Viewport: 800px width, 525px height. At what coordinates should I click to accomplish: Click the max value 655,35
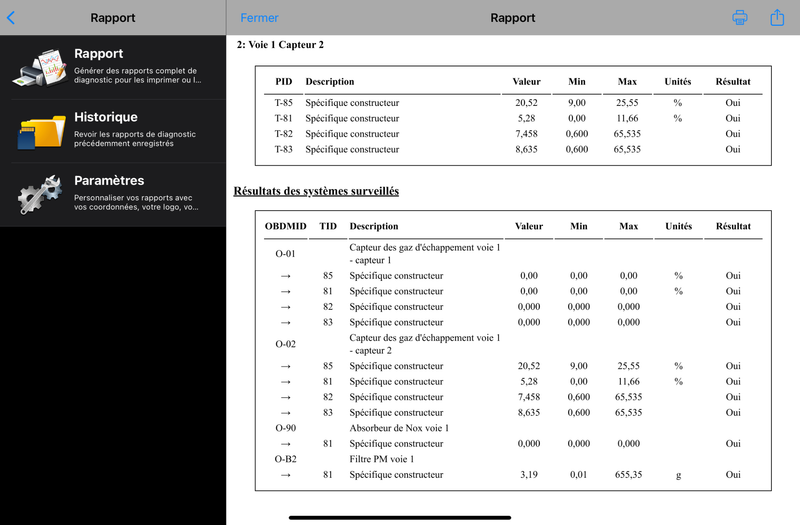(628, 474)
